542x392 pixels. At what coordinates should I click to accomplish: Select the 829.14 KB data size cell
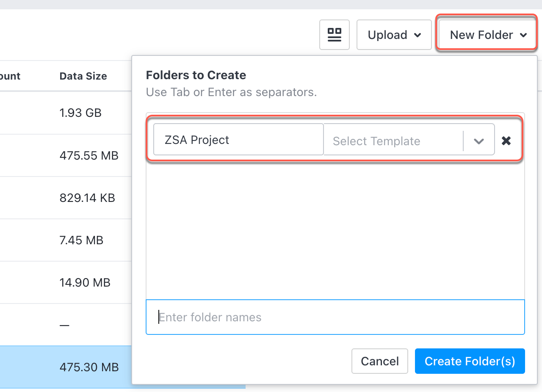[87, 198]
